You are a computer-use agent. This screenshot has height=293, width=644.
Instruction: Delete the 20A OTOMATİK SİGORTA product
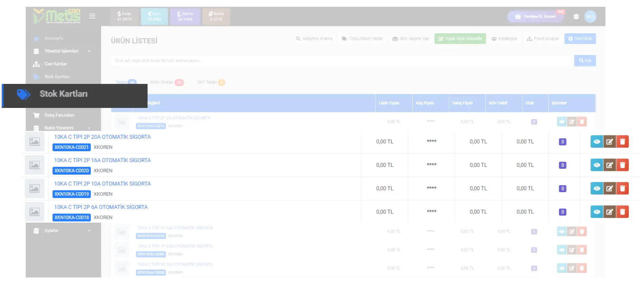pos(622,142)
